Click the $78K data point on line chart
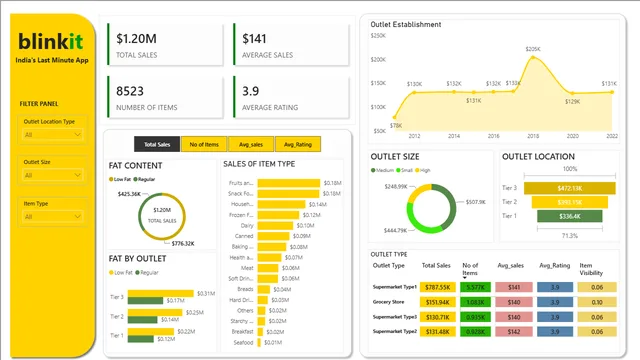 394,118
